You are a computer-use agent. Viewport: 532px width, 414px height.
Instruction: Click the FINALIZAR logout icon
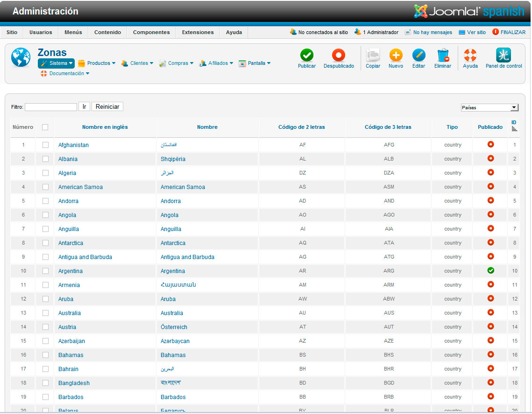click(496, 32)
